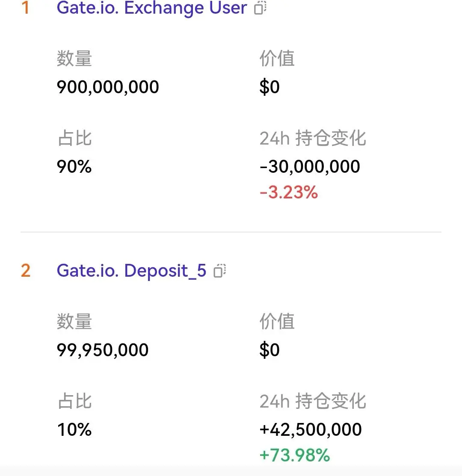Select the 90% share value

pos(74,166)
